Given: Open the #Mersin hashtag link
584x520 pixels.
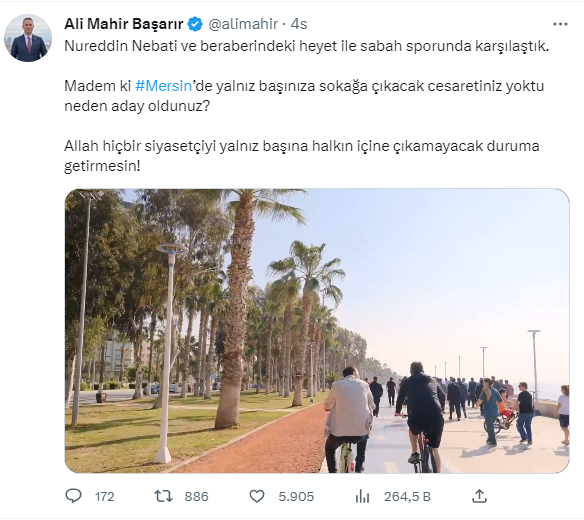Looking at the screenshot, I should point(163,86).
